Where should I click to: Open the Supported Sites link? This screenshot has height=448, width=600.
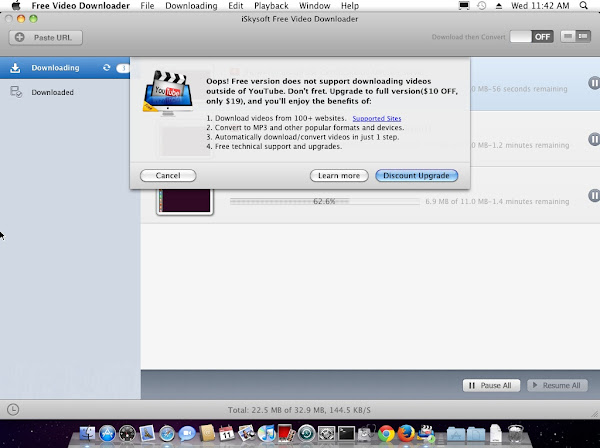377,119
